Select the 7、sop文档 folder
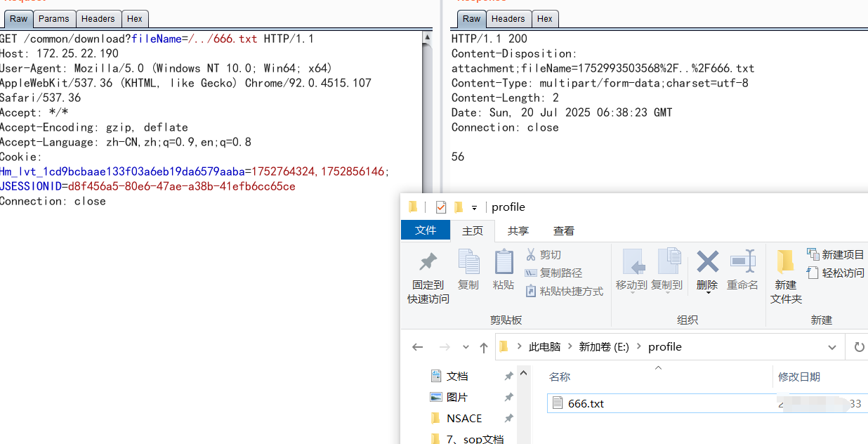 point(475,439)
